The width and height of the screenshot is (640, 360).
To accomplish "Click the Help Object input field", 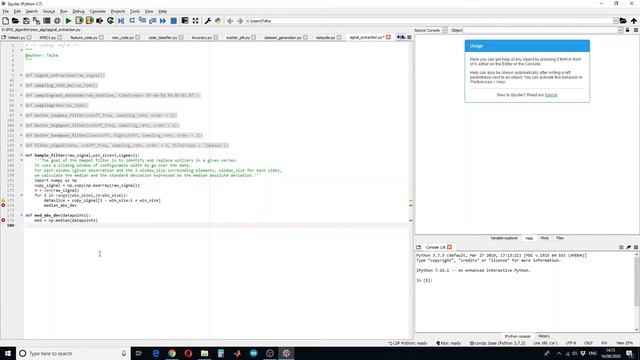I will (543, 30).
